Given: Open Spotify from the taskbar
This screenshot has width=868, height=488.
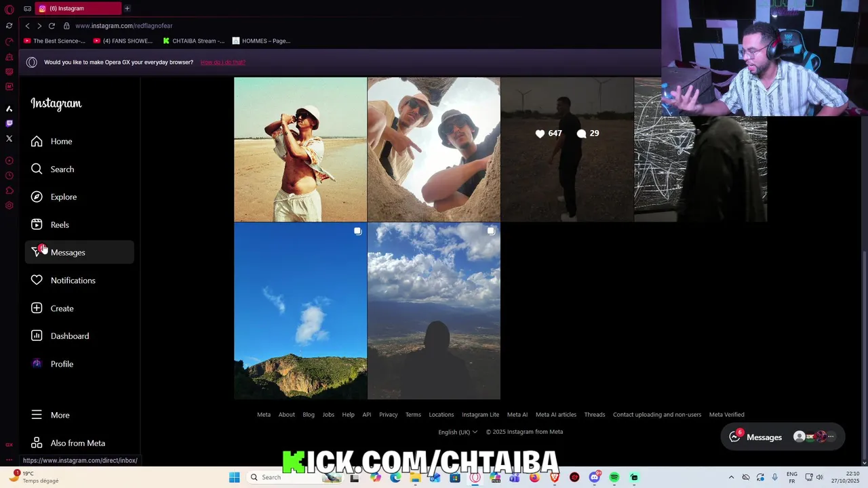Looking at the screenshot, I should (x=614, y=477).
